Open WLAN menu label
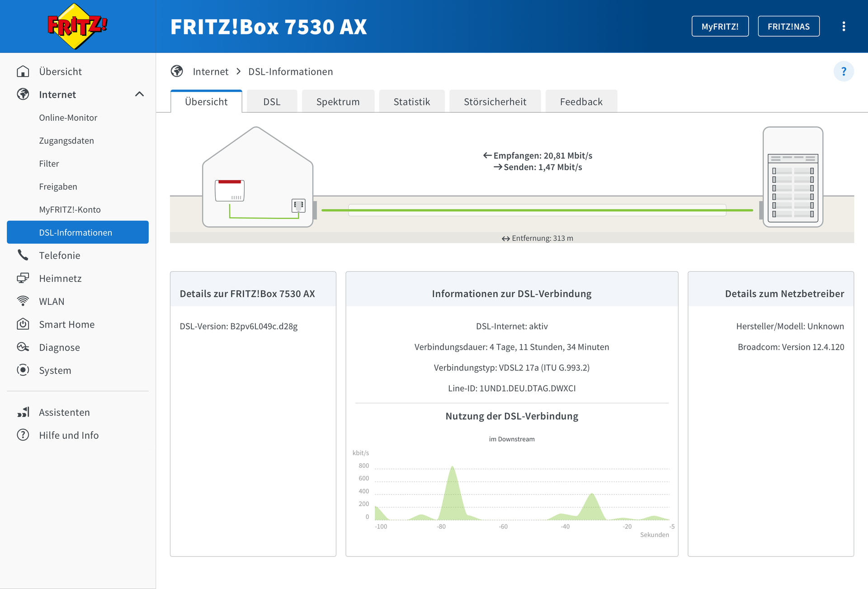868x589 pixels. click(x=52, y=301)
